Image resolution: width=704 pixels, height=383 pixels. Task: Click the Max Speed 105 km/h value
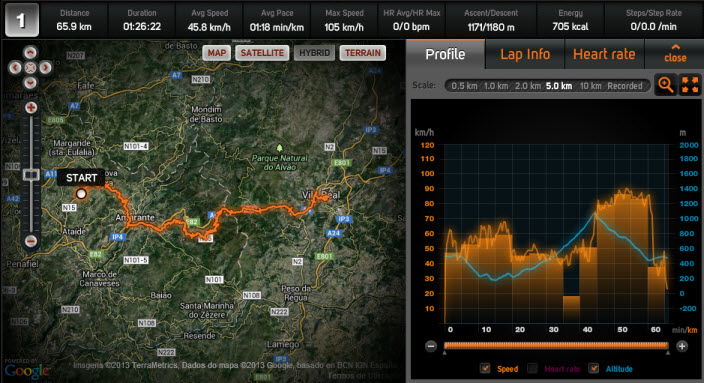tap(344, 27)
